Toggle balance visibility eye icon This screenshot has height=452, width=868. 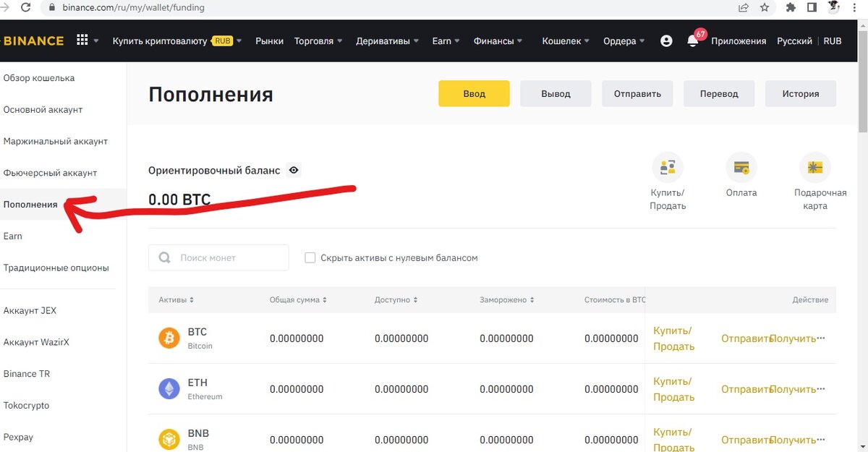tap(294, 171)
